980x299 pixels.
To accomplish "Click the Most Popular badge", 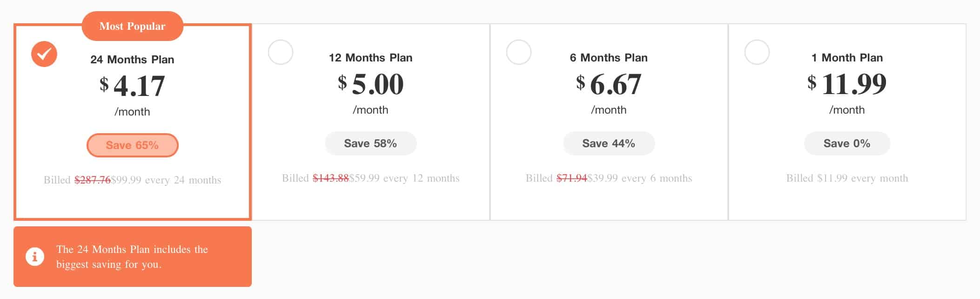I will [133, 26].
